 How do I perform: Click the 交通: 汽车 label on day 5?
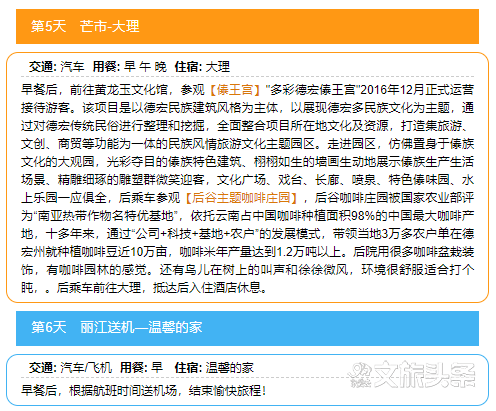pos(56,67)
